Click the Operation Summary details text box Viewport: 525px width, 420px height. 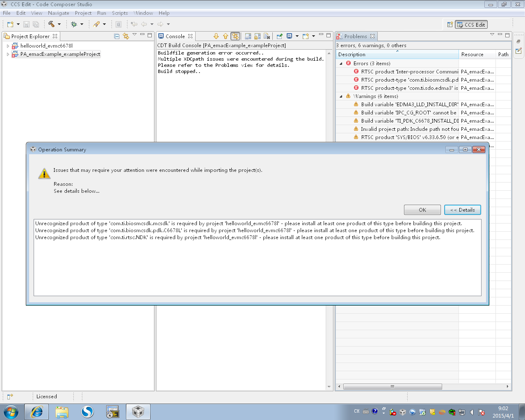pyautogui.click(x=258, y=258)
